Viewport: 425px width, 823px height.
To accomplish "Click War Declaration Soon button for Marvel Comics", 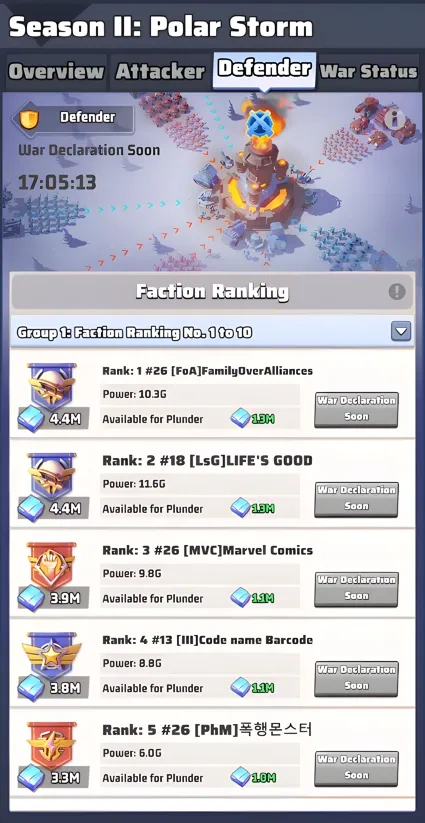I will (x=356, y=589).
